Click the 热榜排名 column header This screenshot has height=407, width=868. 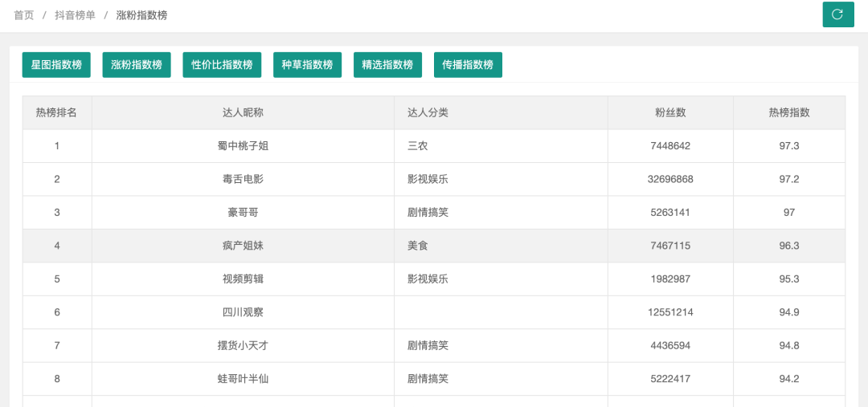pyautogui.click(x=56, y=112)
